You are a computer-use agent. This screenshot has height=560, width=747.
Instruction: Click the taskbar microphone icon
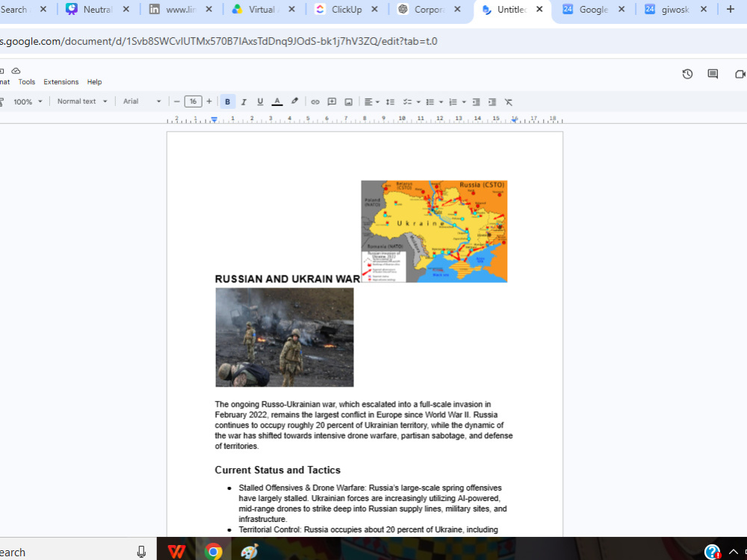coord(141,552)
